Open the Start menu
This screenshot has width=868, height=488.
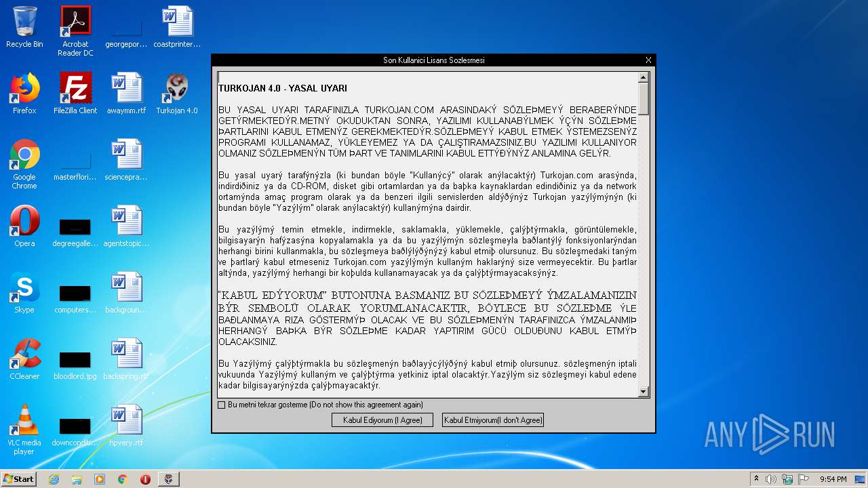pos(19,479)
